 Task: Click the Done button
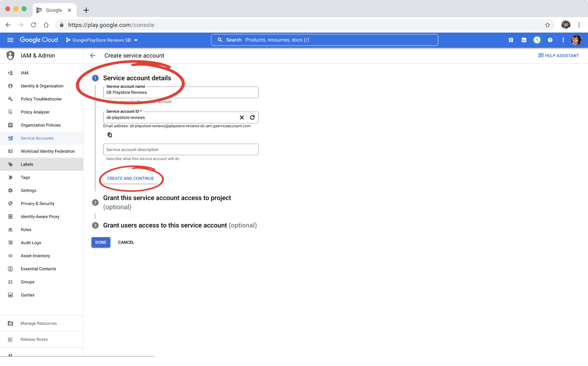pyautogui.click(x=101, y=242)
